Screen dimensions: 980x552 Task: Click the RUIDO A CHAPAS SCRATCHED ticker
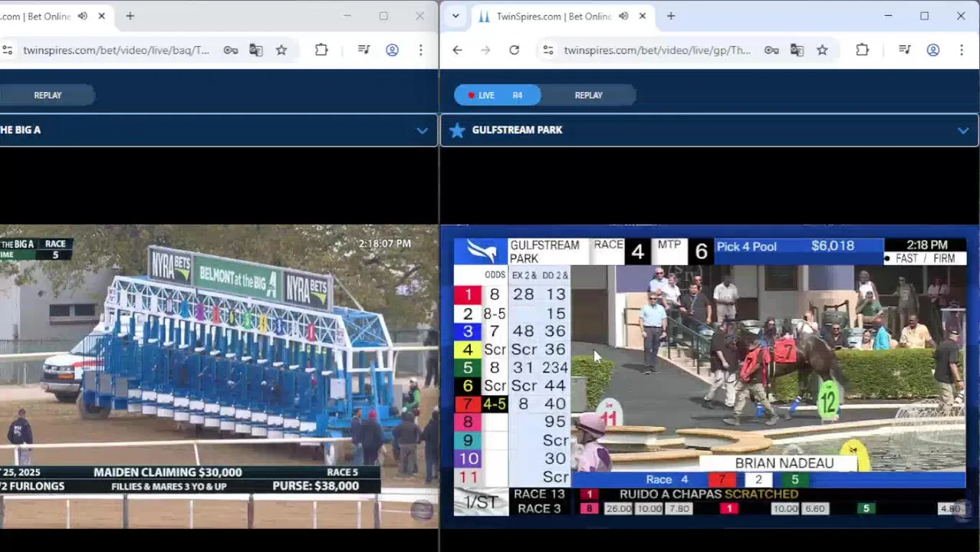coord(709,495)
